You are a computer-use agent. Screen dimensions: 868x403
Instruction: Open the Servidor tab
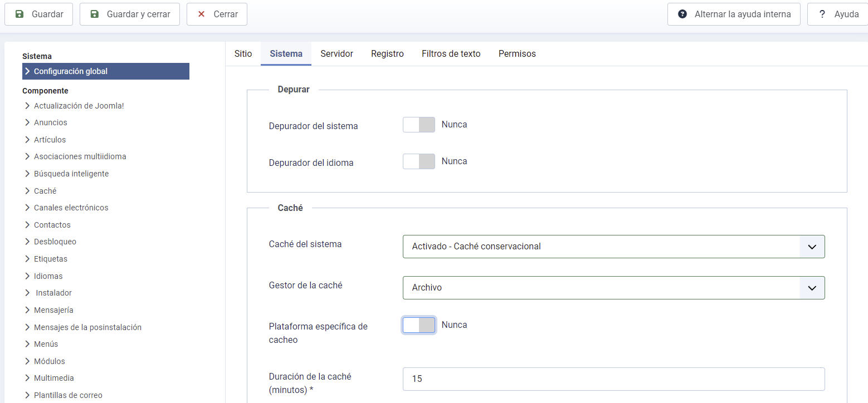[x=337, y=54]
